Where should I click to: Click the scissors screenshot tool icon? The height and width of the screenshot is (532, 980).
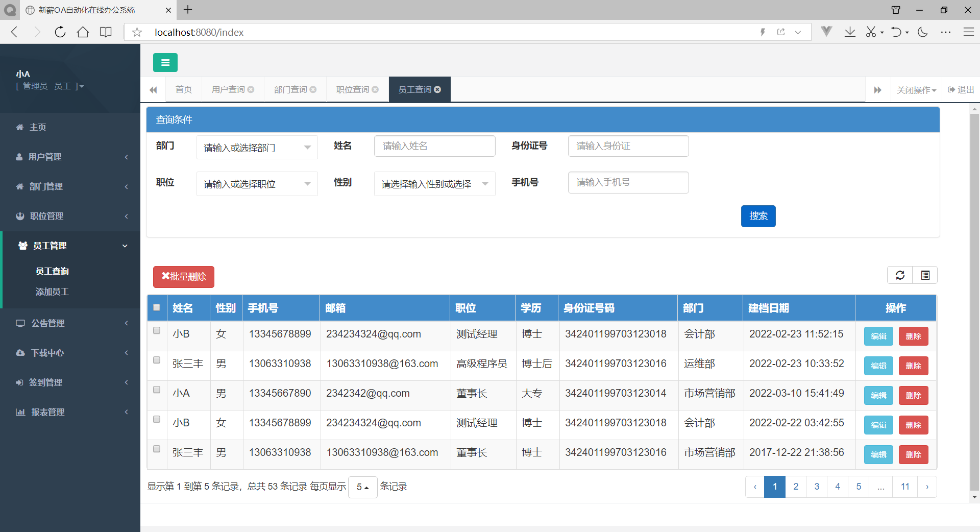click(871, 32)
